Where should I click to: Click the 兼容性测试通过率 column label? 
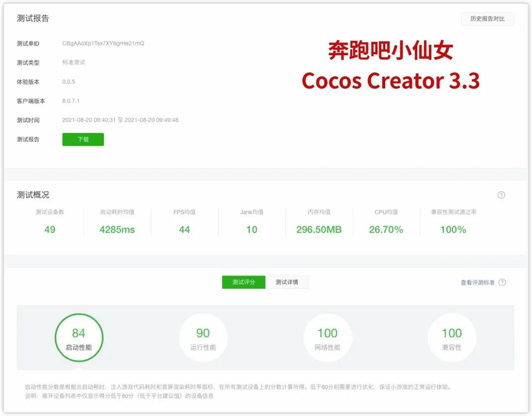point(454,212)
